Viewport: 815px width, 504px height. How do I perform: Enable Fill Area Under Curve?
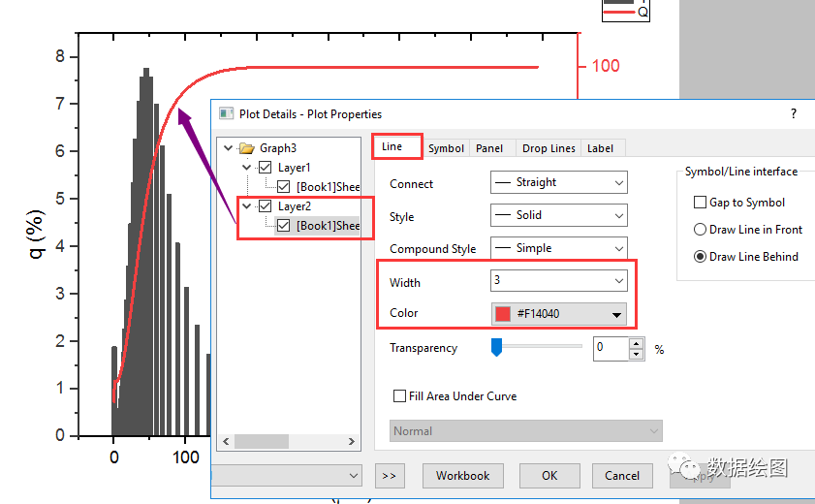click(399, 395)
